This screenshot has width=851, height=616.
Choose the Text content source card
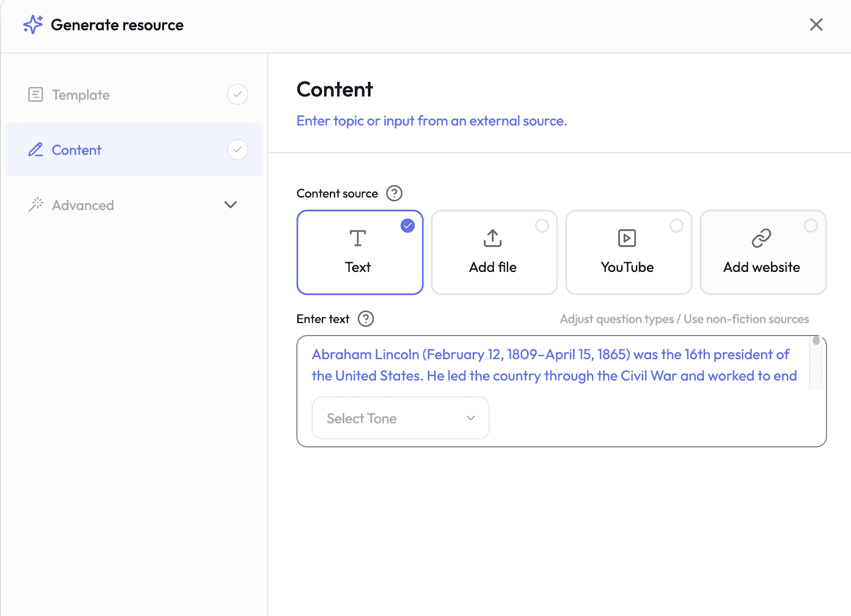(x=360, y=252)
